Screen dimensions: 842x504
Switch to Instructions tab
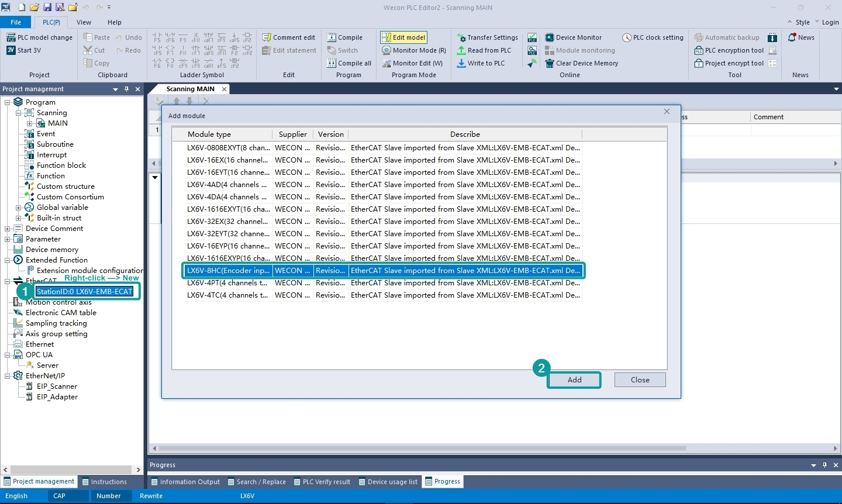104,482
